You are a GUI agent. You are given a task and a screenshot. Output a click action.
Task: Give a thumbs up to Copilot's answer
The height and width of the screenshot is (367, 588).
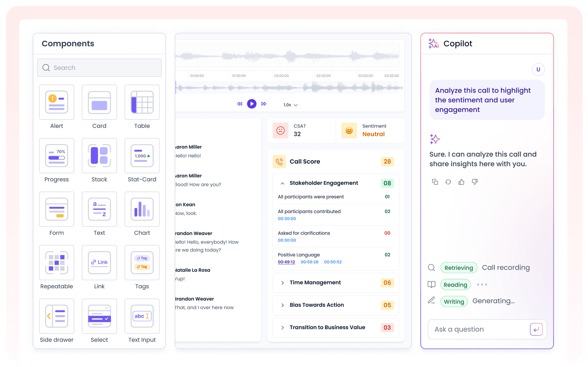click(462, 182)
